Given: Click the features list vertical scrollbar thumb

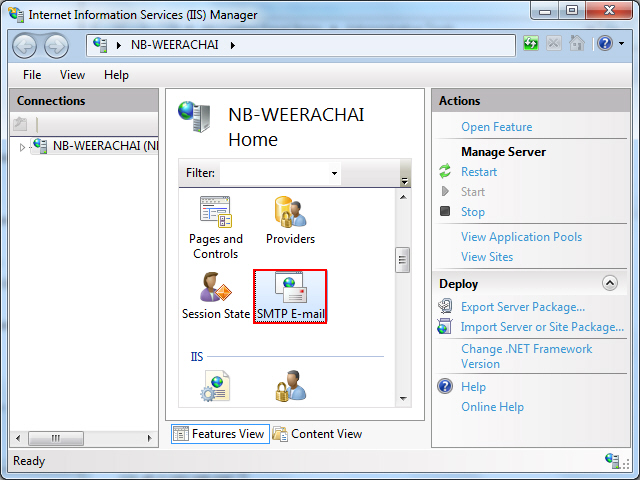Looking at the screenshot, I should point(402,260).
